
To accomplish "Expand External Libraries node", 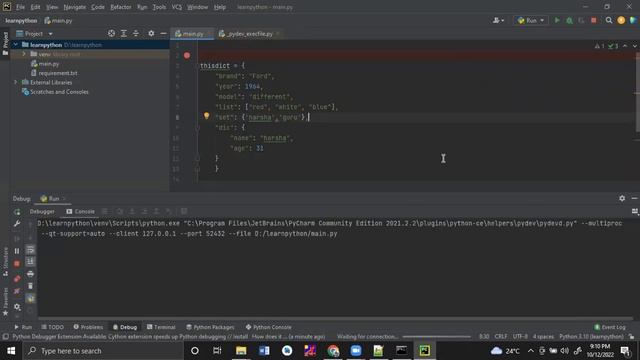I will coord(16,82).
